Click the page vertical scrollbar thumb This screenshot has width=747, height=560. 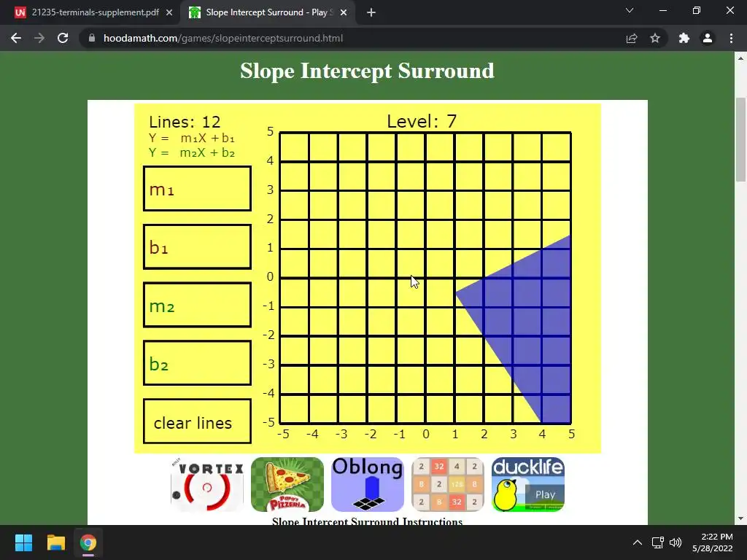tap(740, 139)
